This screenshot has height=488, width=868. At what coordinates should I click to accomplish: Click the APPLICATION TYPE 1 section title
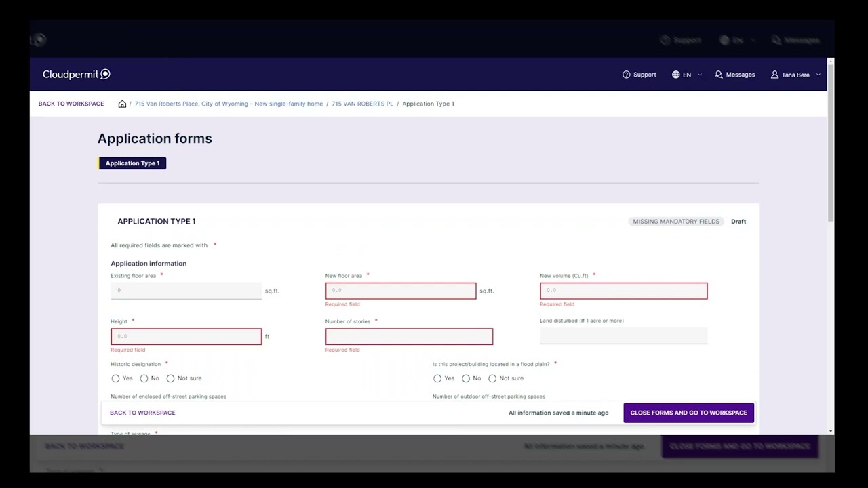pos(157,222)
